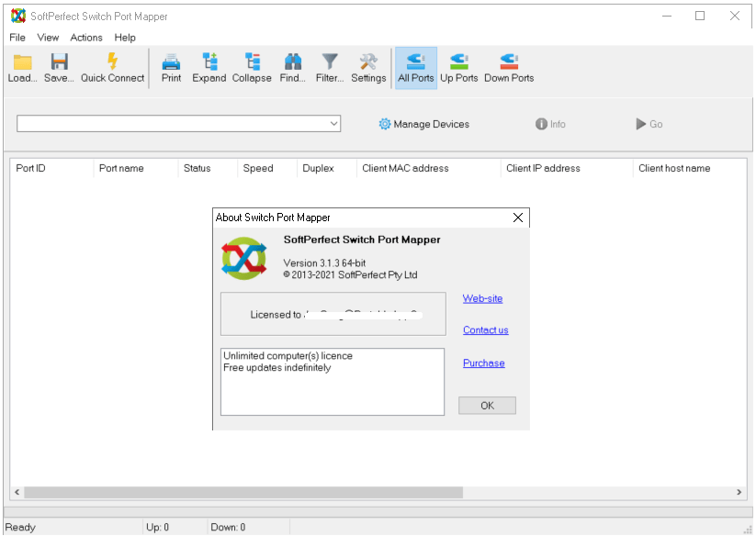Screen dimensions: 756x536
Task: Click the 'Free updates indefinitely' text
Action: (x=277, y=367)
